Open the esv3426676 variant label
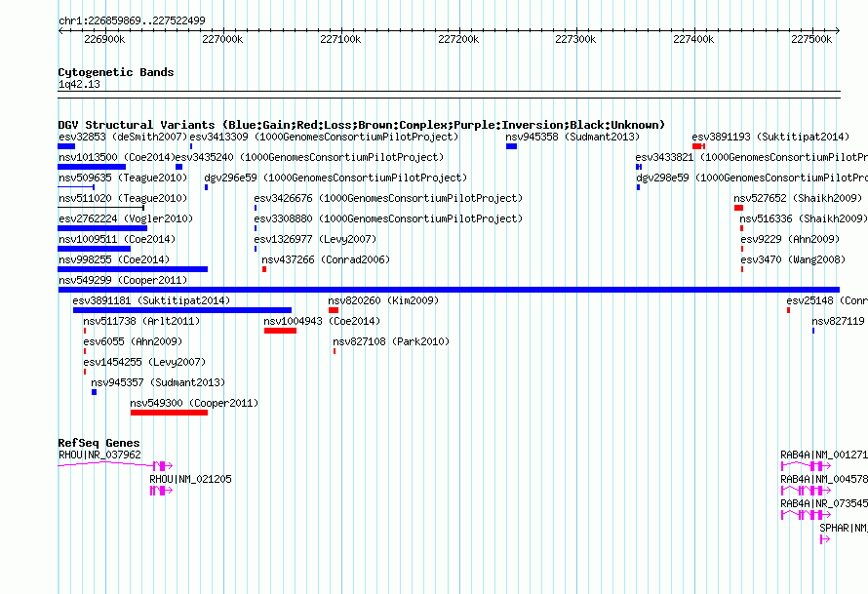 pos(388,198)
